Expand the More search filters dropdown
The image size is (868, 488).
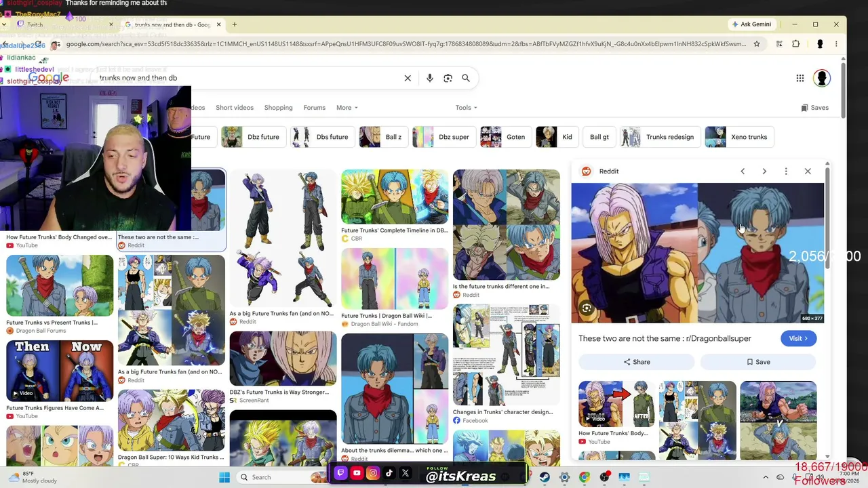[x=347, y=108]
